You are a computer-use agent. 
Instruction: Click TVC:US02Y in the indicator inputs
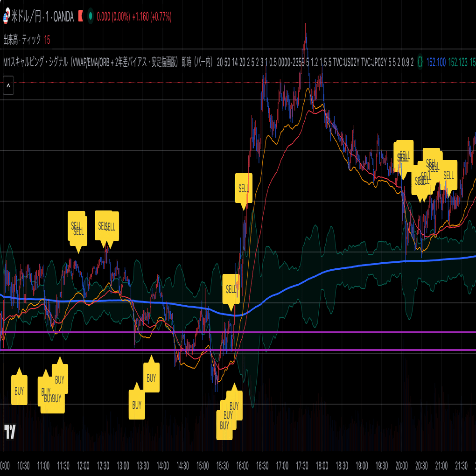pyautogui.click(x=346, y=62)
